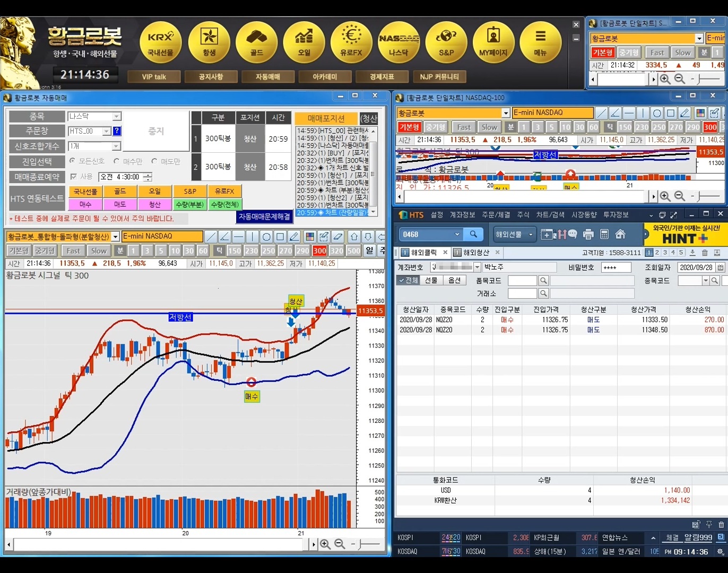Open the S&P round icon
This screenshot has width=728, height=573.
446,42
